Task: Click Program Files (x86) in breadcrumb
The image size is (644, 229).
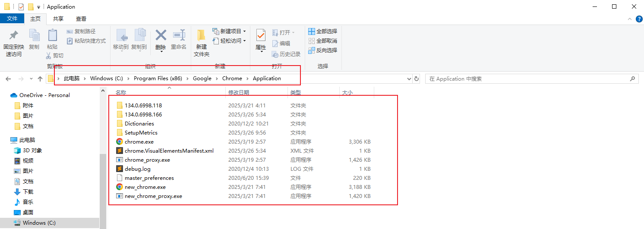Action: click(x=158, y=78)
